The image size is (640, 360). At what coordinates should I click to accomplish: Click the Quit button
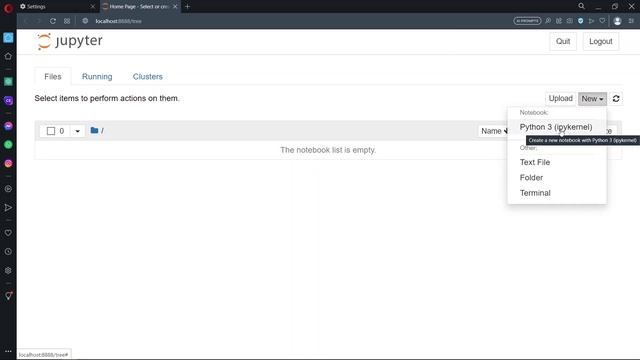pos(563,41)
